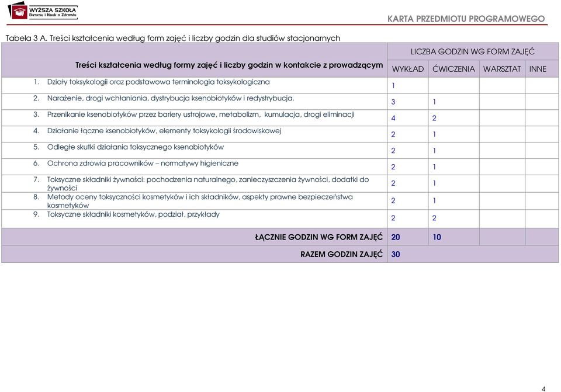
Task: Click ĆWICZENIA value 2 for Toksyczne składniki kosmetyków
Action: (x=434, y=218)
